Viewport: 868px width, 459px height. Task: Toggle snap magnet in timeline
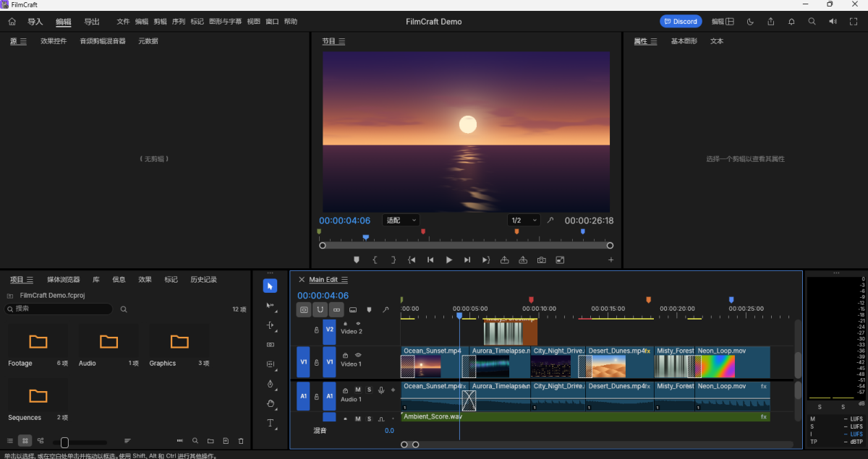[x=320, y=309]
